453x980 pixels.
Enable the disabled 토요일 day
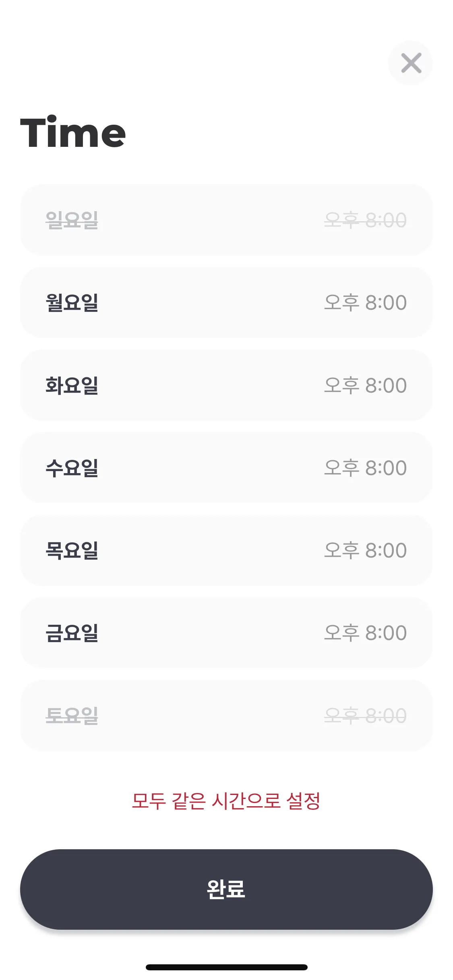point(72,716)
